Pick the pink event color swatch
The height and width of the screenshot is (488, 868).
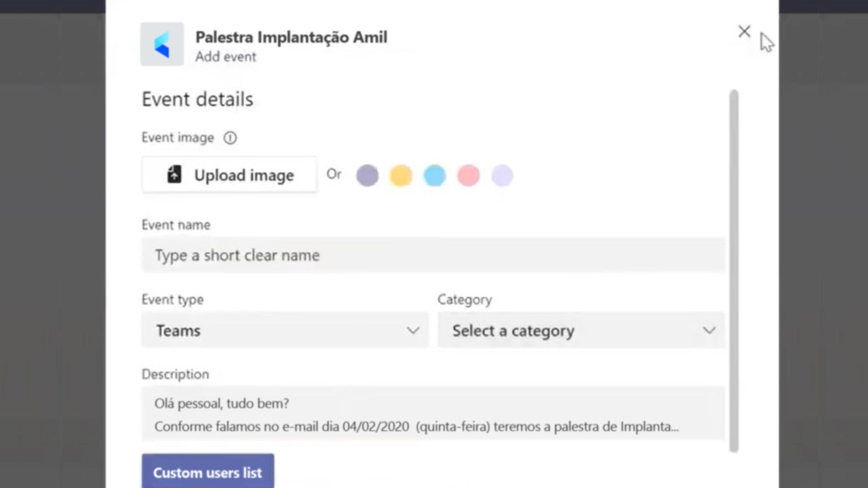[469, 176]
